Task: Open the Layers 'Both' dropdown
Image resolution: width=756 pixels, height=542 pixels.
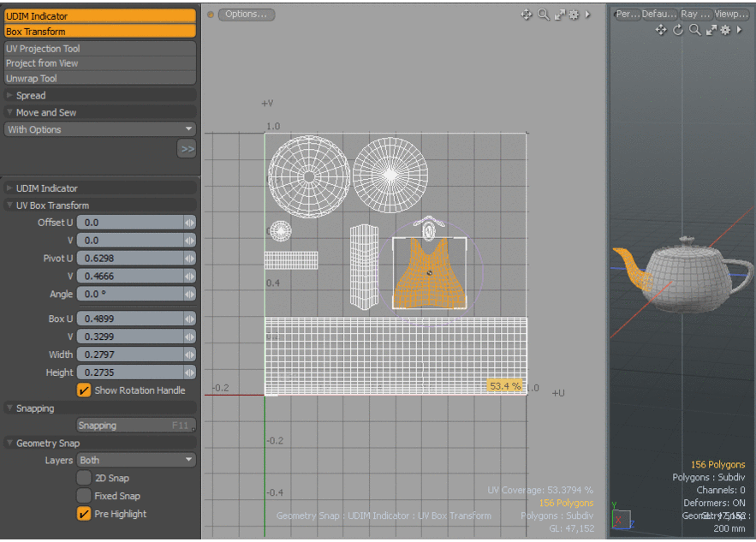Action: coord(136,460)
